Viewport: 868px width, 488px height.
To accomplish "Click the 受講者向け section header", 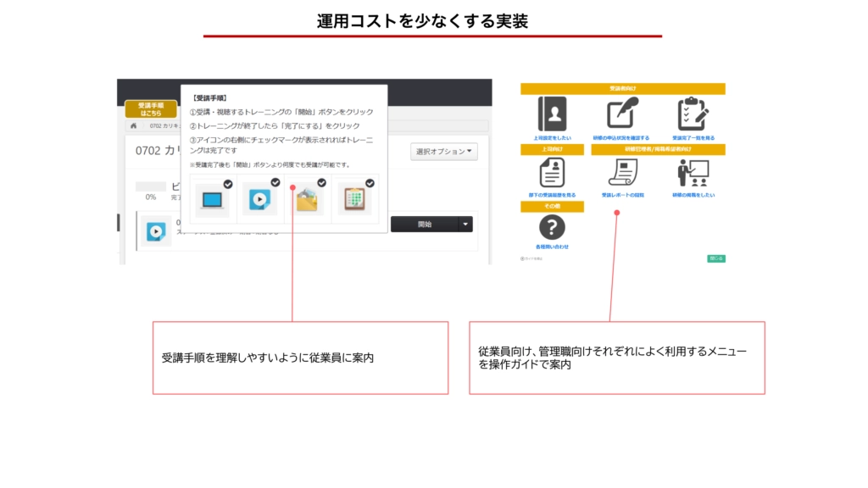I will click(623, 88).
